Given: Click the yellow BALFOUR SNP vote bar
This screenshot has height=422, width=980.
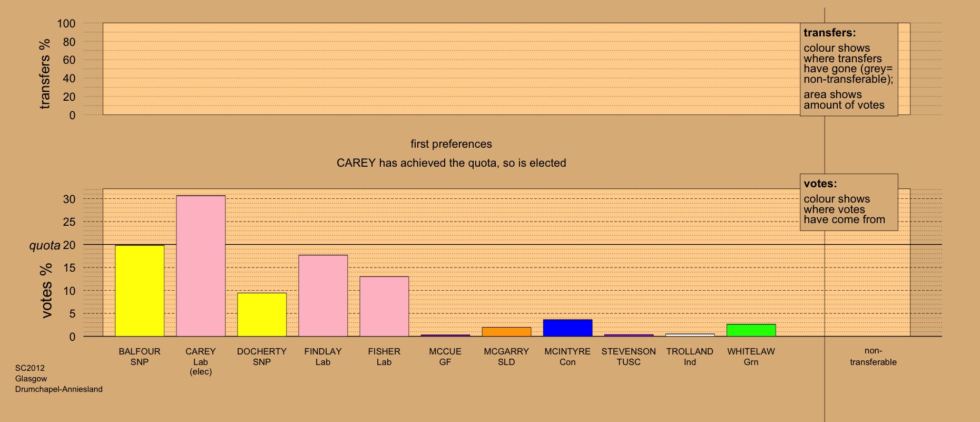Looking at the screenshot, I should 140,291.
